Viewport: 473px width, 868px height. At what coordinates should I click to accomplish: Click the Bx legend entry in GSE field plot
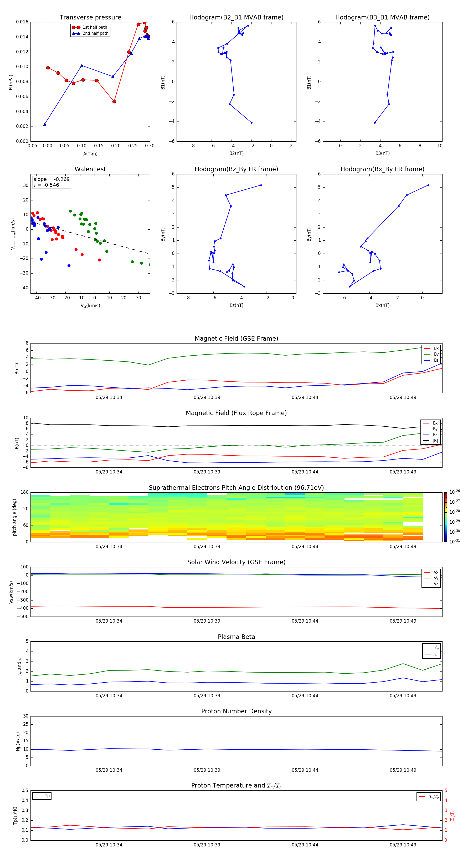coord(431,349)
